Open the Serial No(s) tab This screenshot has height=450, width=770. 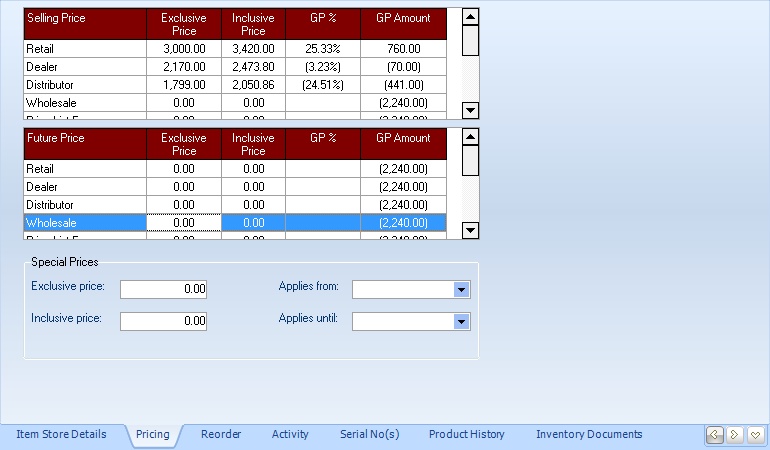pos(369,435)
